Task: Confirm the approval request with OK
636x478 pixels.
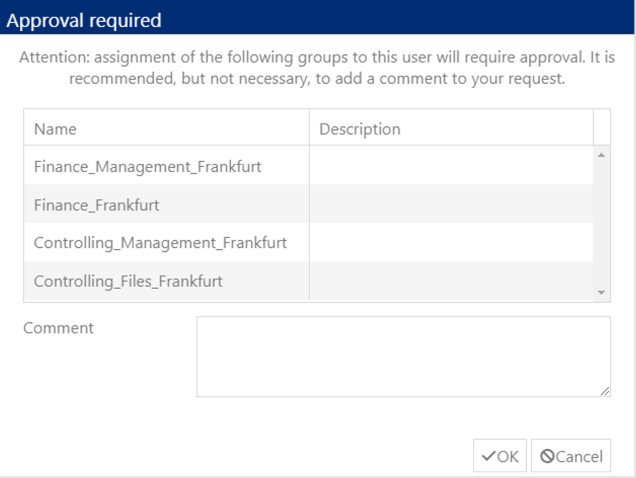Action: tap(500, 456)
